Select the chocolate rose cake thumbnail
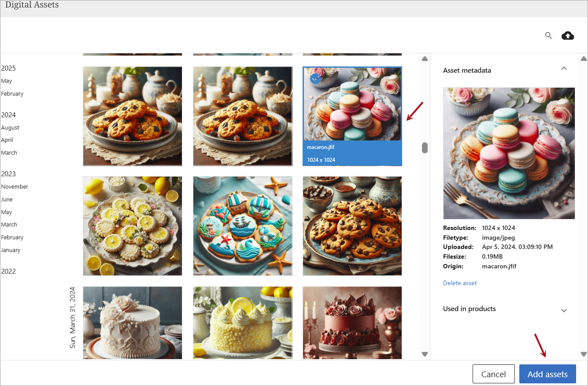The width and height of the screenshot is (588, 386). (x=352, y=323)
